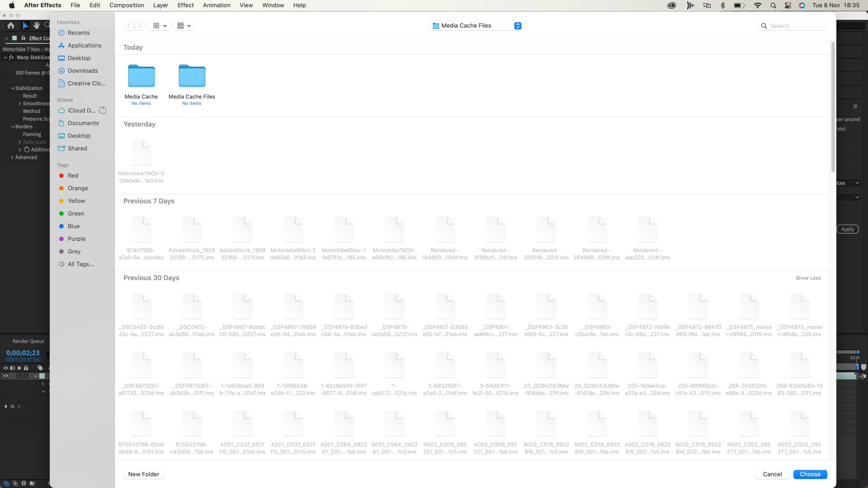Click the label tag column icon
The width and height of the screenshot is (868, 488).
40,368
